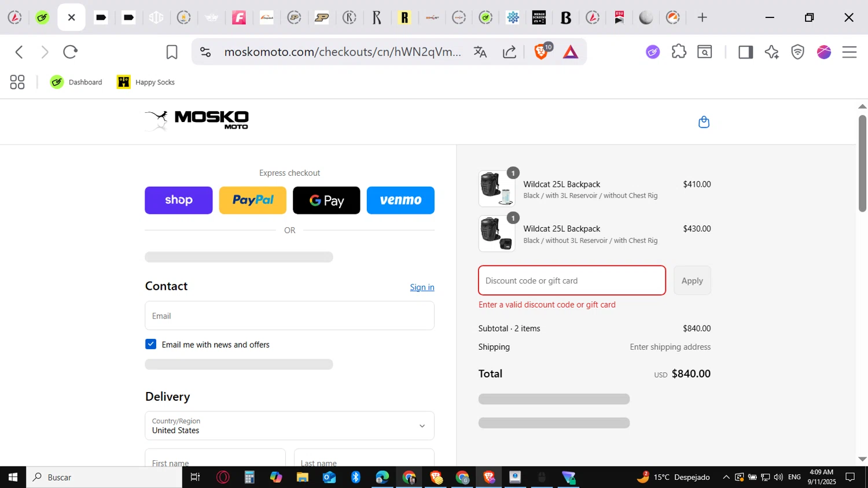The width and height of the screenshot is (868, 488).
Task: Share this page via share icon
Action: pos(509,52)
